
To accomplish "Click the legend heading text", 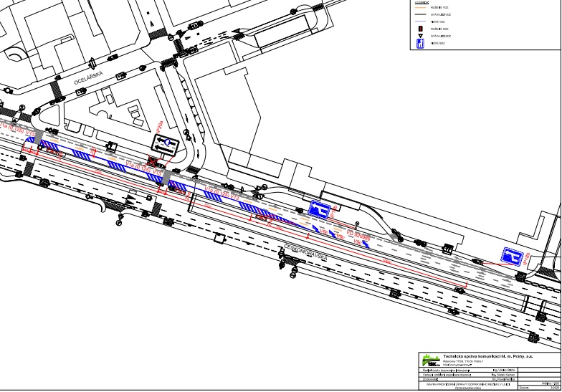I will tap(421, 2).
